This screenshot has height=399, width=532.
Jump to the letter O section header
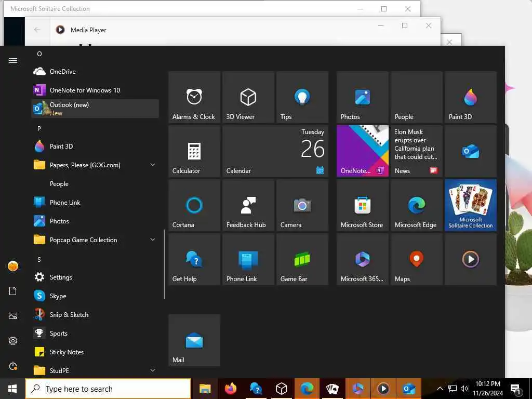39,54
